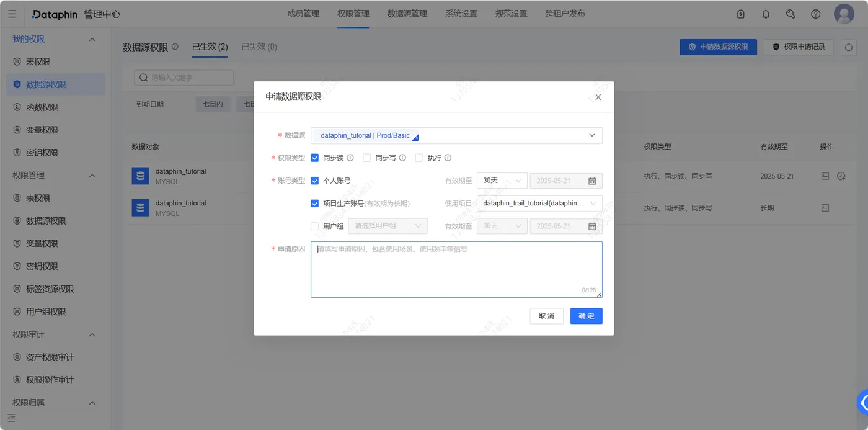This screenshot has height=430, width=868.
Task: Click the info icon beside 同步写
Action: [402, 158]
